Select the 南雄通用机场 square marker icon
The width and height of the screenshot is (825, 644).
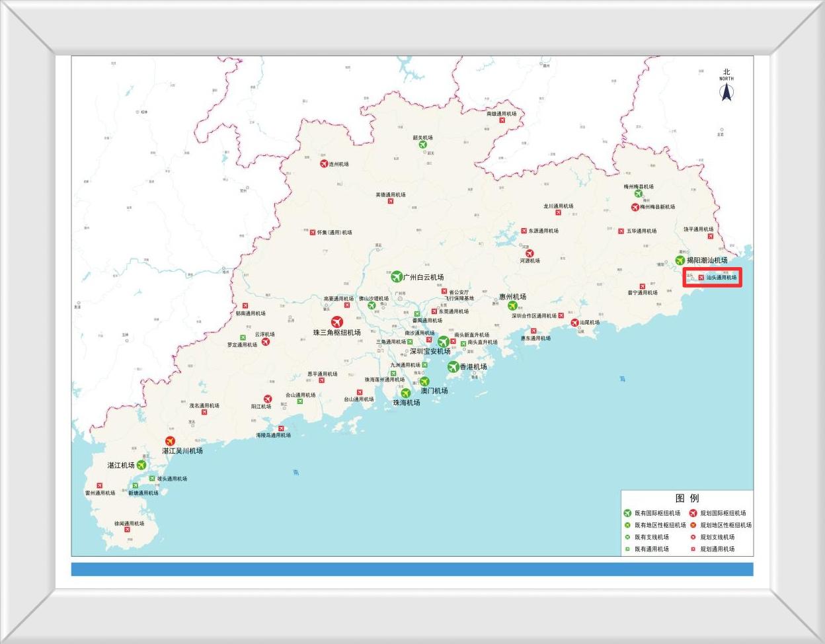tap(502, 121)
